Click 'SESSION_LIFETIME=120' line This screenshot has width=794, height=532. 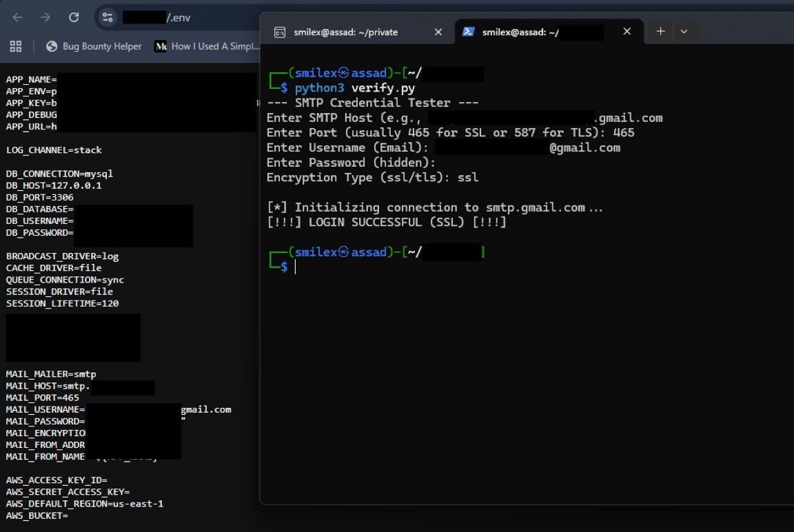(x=62, y=304)
